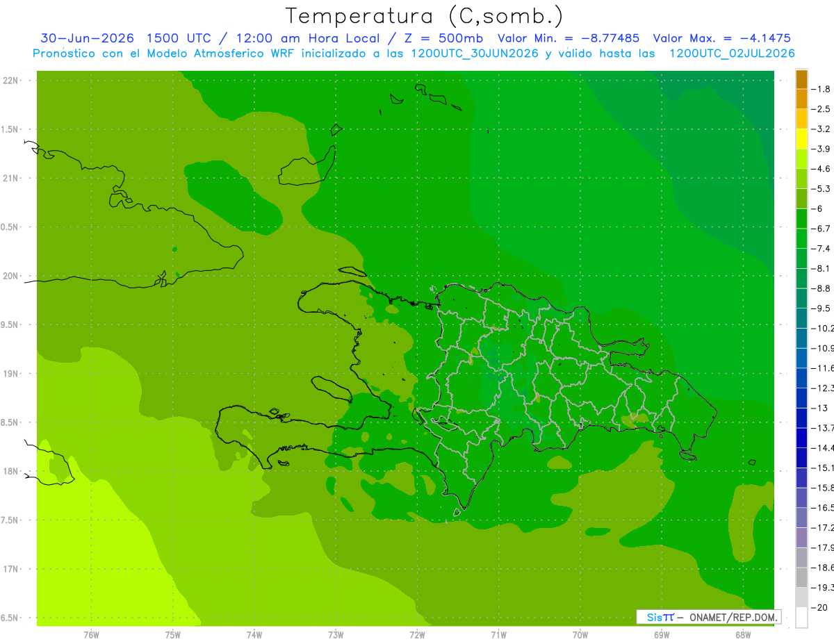Click the "17N" latitude label
The image size is (834, 644).
11,570
